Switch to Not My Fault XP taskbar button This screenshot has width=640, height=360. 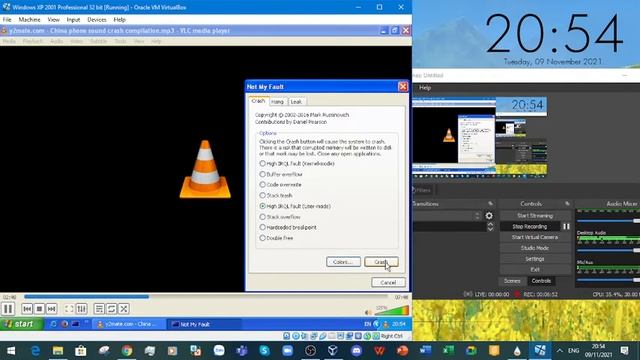tap(204, 324)
